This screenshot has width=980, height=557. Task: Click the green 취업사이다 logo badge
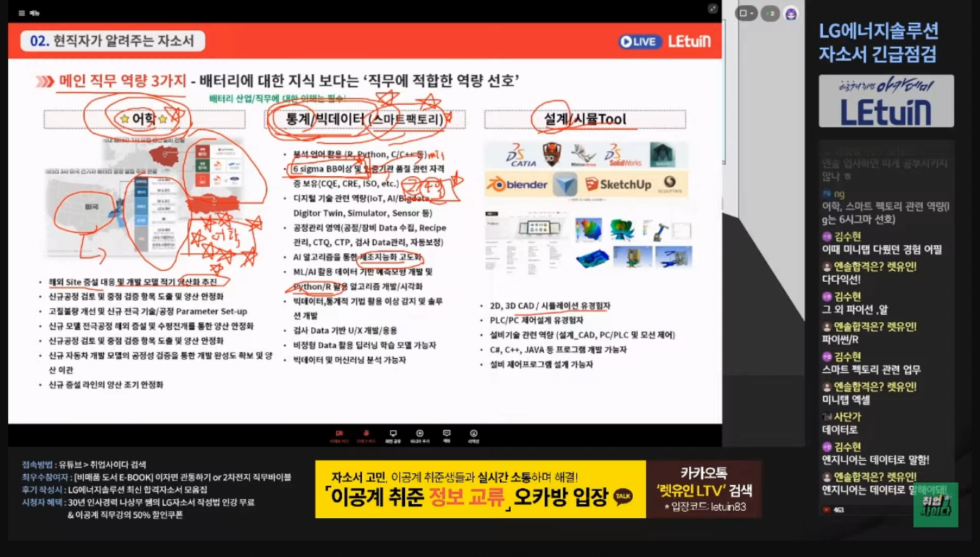pos(935,504)
